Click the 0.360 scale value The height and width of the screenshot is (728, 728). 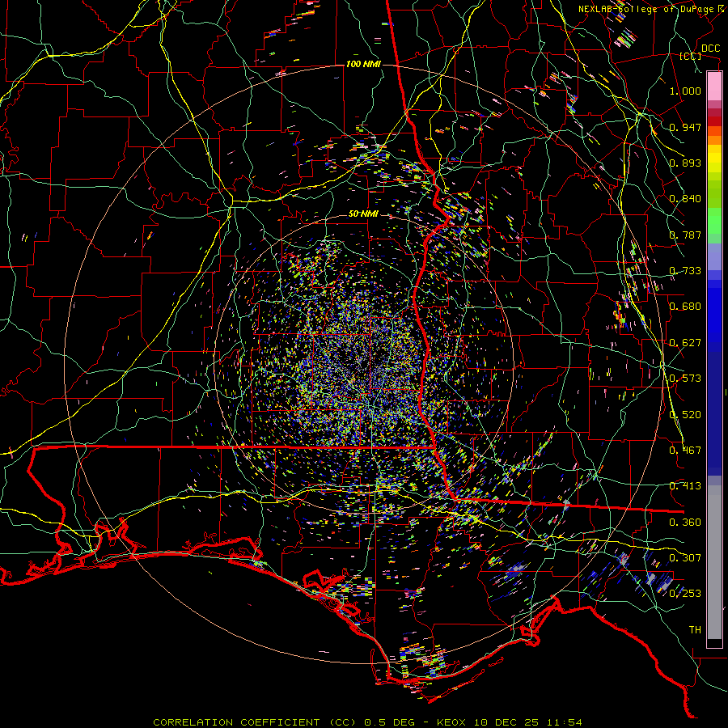685,523
